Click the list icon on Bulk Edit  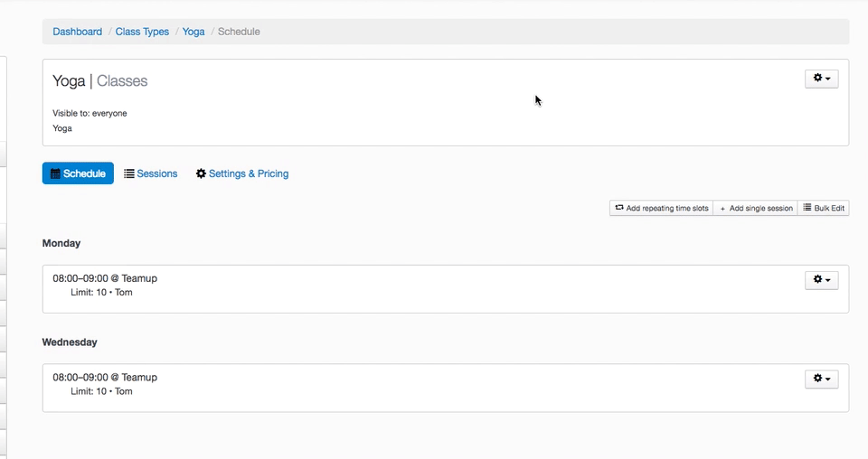(x=807, y=208)
